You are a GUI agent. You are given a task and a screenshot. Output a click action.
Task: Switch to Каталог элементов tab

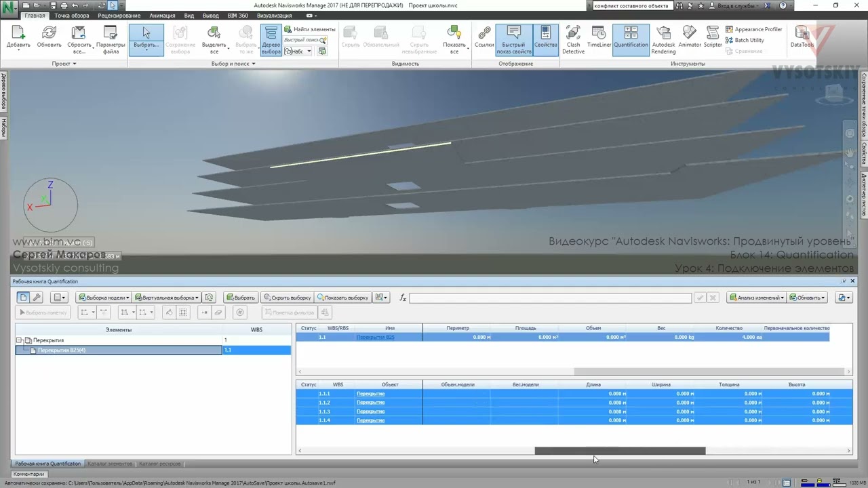click(x=110, y=464)
